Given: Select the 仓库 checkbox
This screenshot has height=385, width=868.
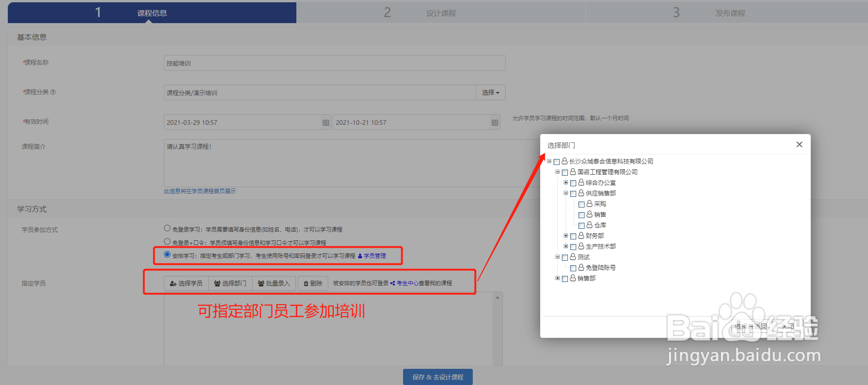Looking at the screenshot, I should (x=581, y=226).
